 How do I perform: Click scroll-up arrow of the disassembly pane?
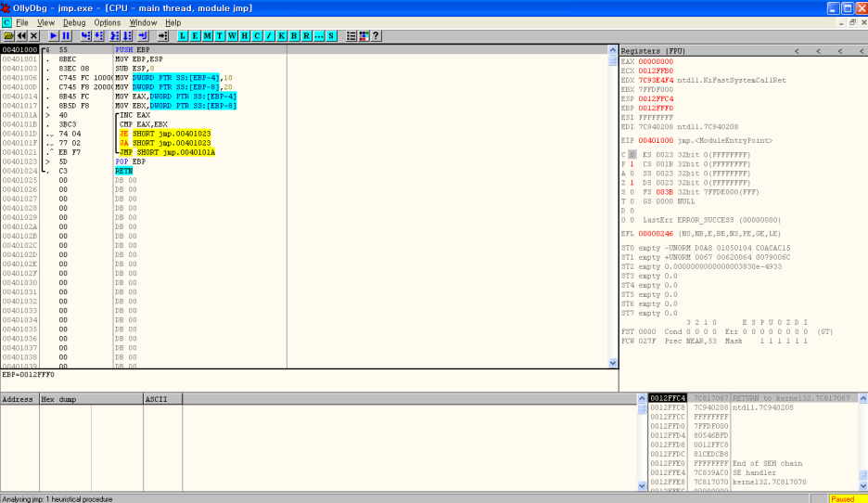(613, 50)
